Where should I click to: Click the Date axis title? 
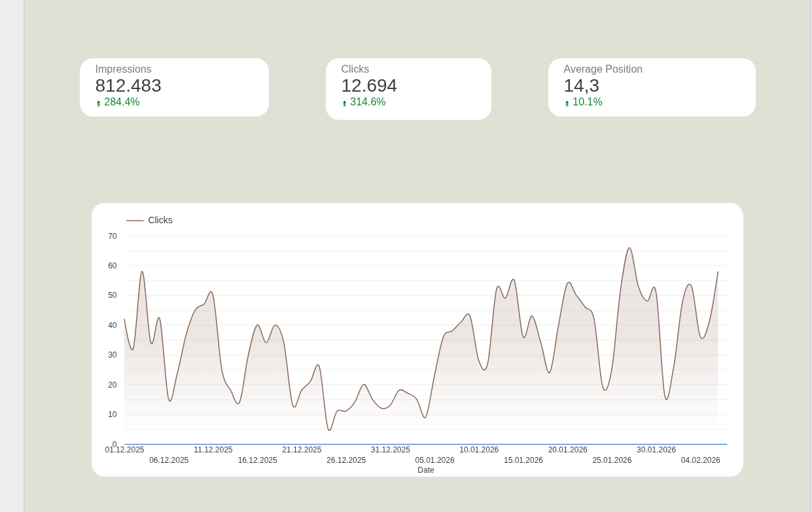(x=426, y=470)
